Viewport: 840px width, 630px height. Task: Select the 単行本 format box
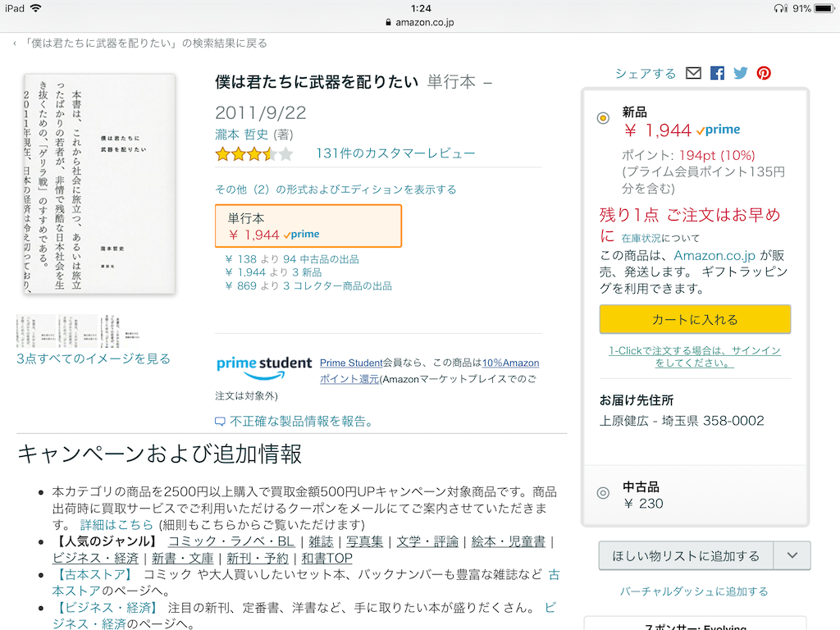pyautogui.click(x=308, y=226)
